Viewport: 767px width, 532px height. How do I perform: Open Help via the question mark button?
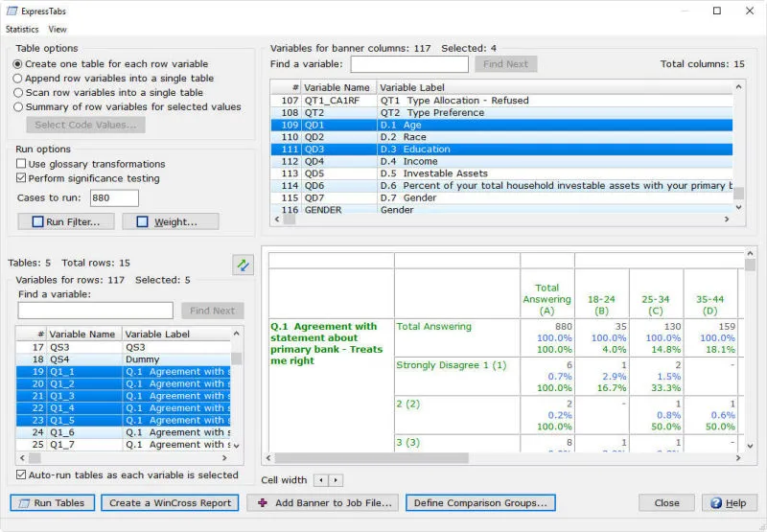click(x=729, y=502)
